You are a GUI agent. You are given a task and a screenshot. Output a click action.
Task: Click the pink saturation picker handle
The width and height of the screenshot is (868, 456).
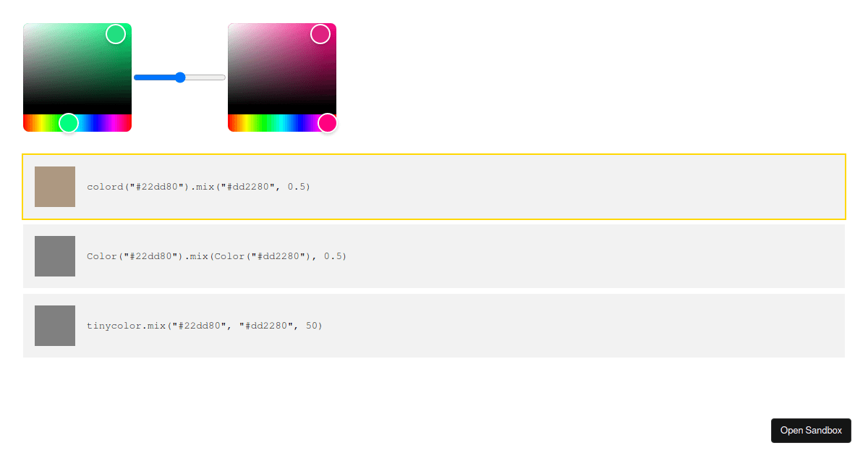(x=320, y=33)
